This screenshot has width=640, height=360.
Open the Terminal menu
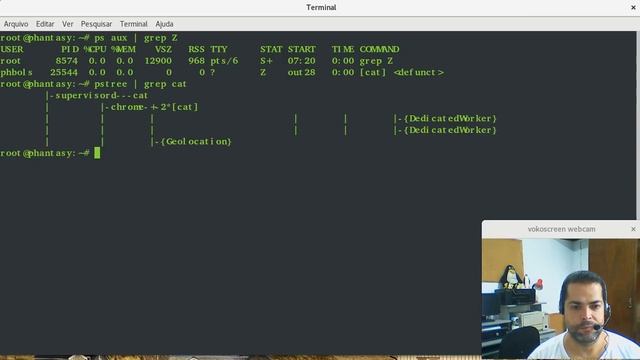(x=133, y=24)
